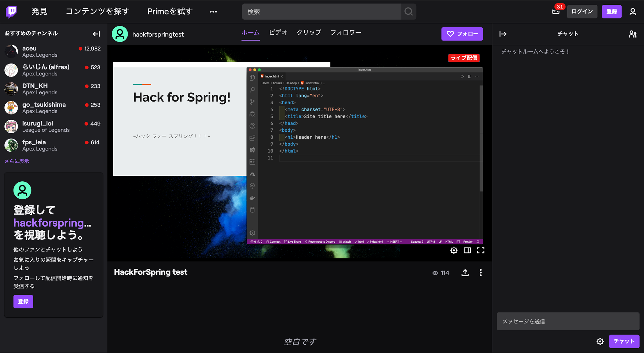Click the notification bell in VS Code status bar

478,242
